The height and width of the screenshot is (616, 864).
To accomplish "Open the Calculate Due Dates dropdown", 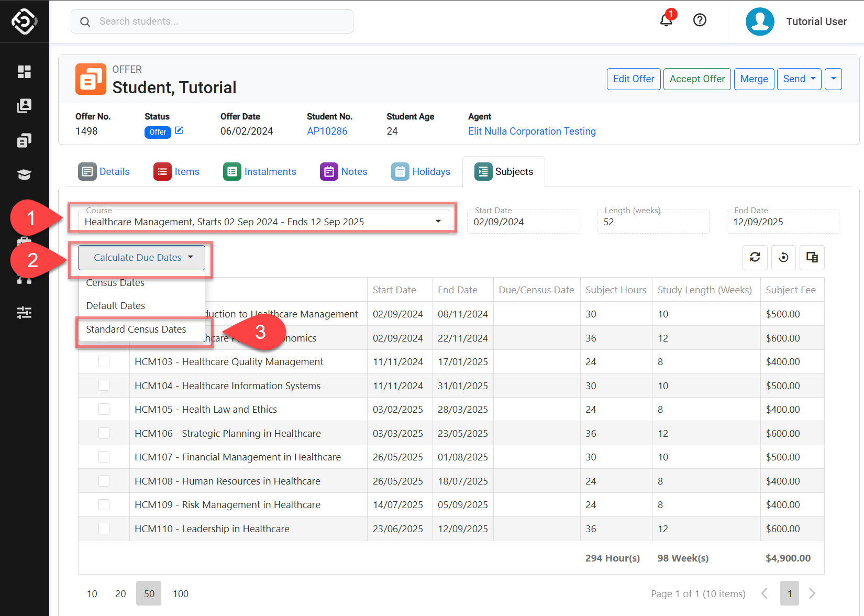I will click(x=141, y=257).
